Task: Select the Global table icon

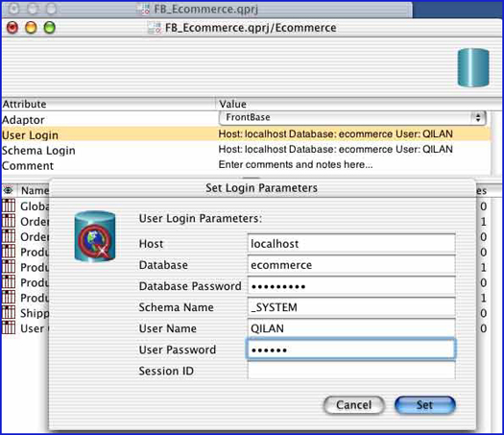Action: 9,205
